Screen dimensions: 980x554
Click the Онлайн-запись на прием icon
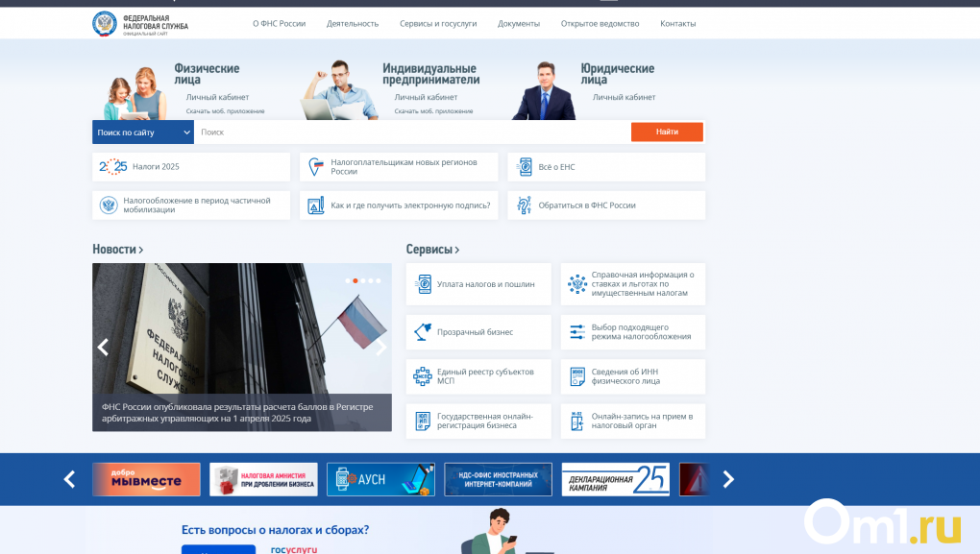click(x=577, y=421)
